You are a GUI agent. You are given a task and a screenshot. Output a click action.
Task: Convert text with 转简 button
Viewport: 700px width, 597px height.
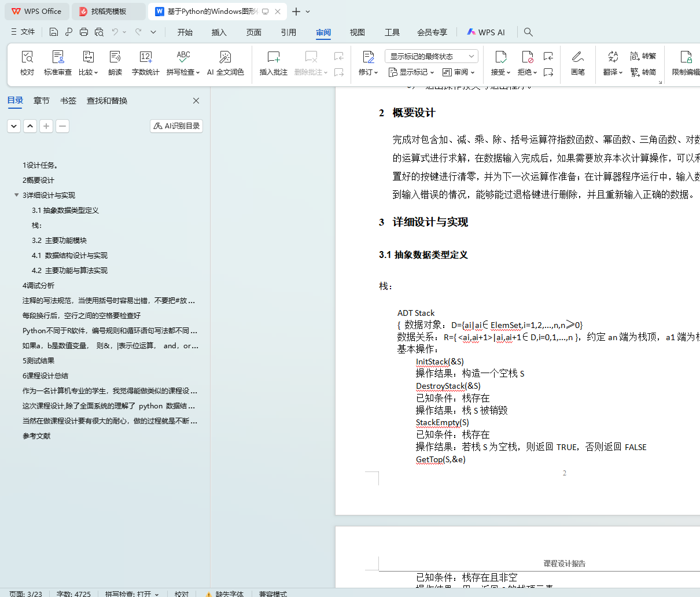[x=643, y=72]
